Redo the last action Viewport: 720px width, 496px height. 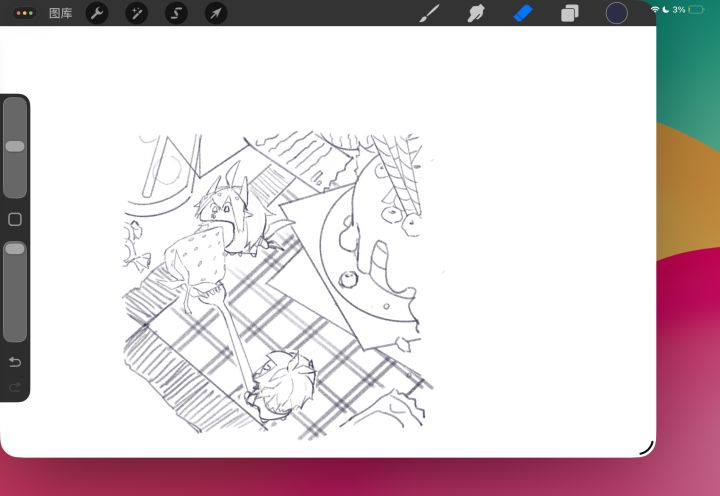[15, 388]
